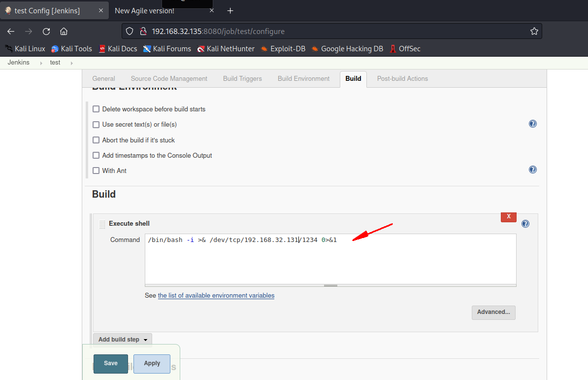Expand the Jenkins breadcrumb arrow
This screenshot has width=588, height=380.
[x=41, y=63]
